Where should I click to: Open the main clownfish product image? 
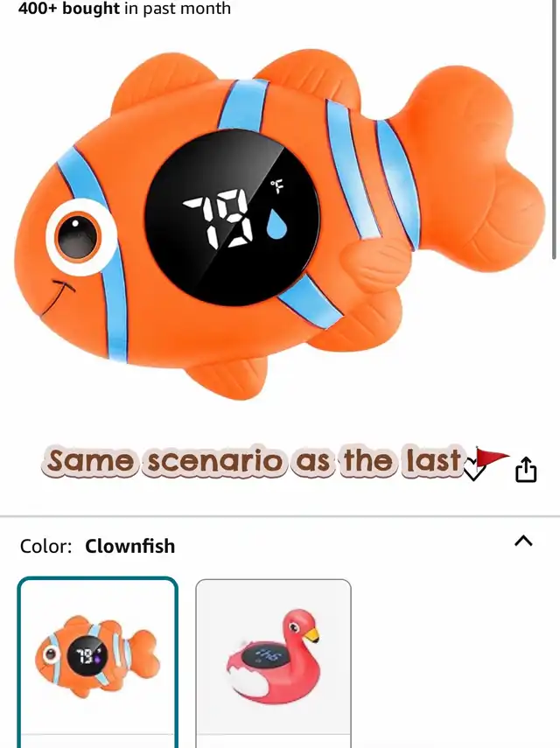pyautogui.click(x=279, y=224)
